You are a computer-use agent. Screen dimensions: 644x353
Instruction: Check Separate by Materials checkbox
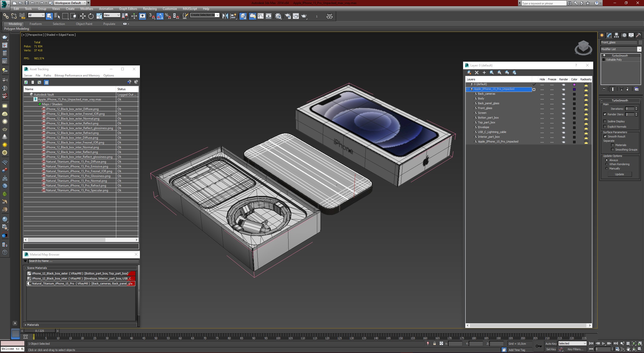[613, 145]
